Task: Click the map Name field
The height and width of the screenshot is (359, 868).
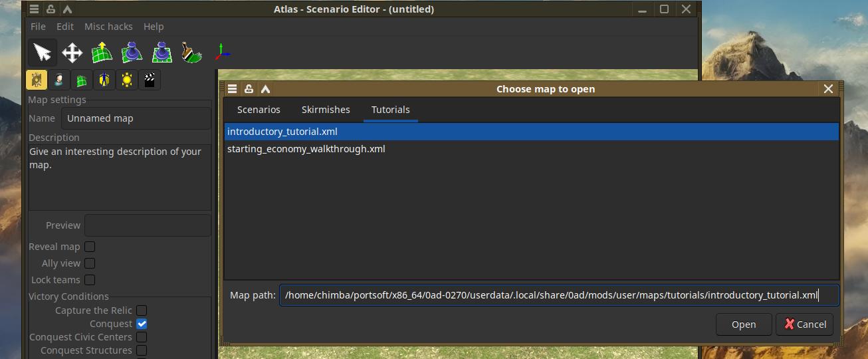Action: point(136,118)
